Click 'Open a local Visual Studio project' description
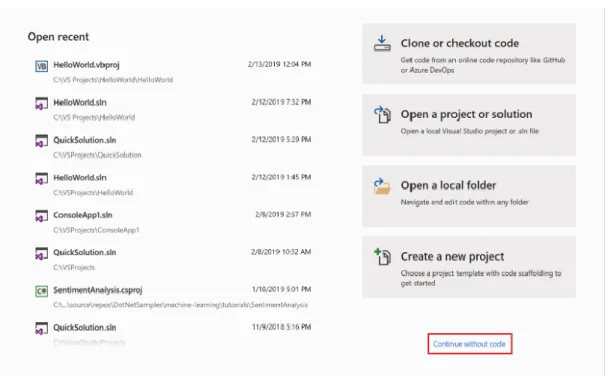 (470, 131)
